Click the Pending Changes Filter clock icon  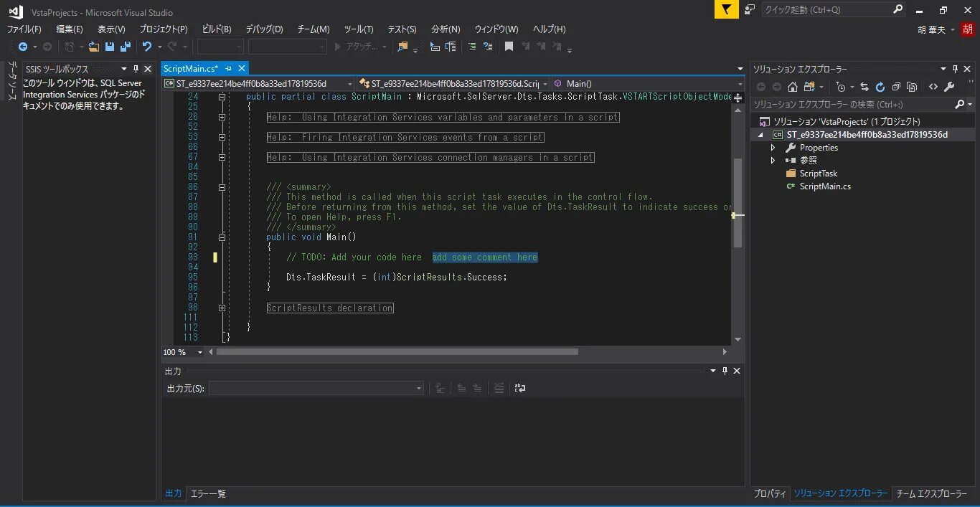841,87
